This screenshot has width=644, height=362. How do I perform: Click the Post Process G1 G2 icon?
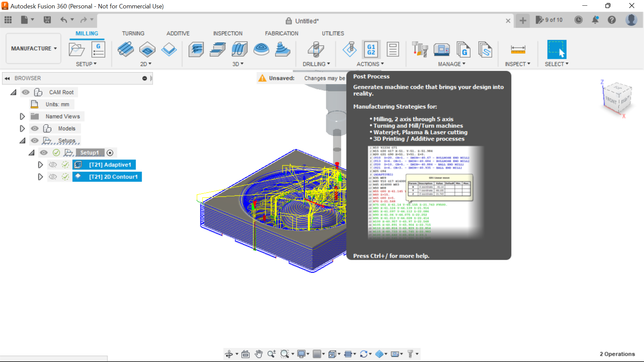(371, 50)
